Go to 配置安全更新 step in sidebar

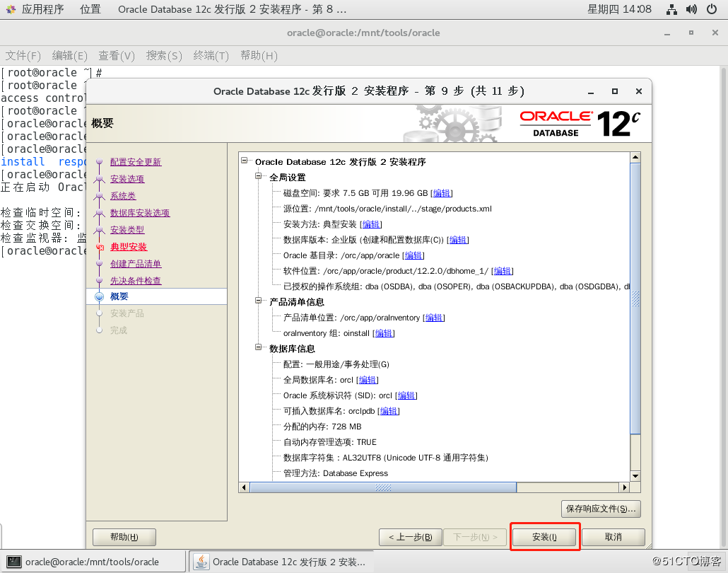(x=136, y=162)
